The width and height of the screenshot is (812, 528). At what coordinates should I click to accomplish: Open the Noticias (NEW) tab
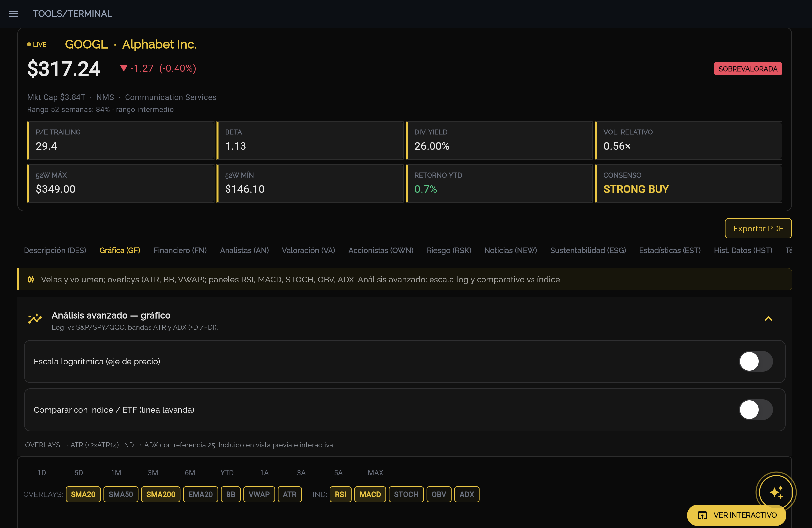coord(511,250)
